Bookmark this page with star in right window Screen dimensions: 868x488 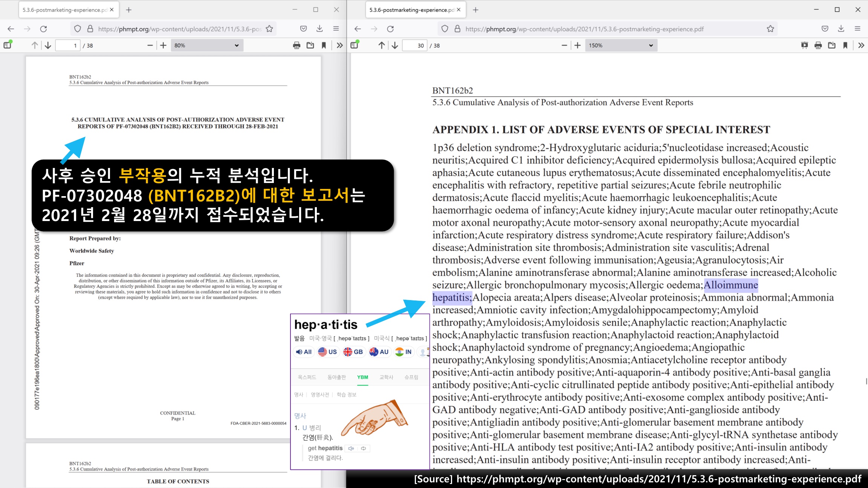coord(770,29)
